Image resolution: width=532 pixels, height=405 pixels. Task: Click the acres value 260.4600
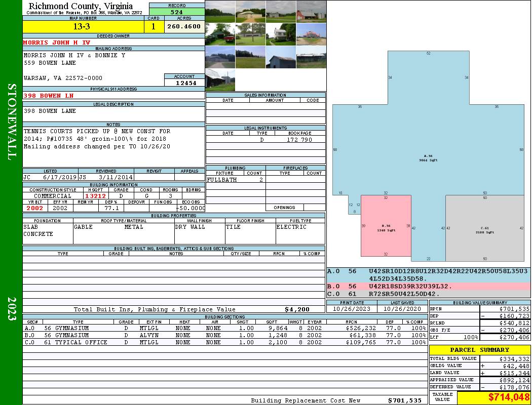point(184,26)
